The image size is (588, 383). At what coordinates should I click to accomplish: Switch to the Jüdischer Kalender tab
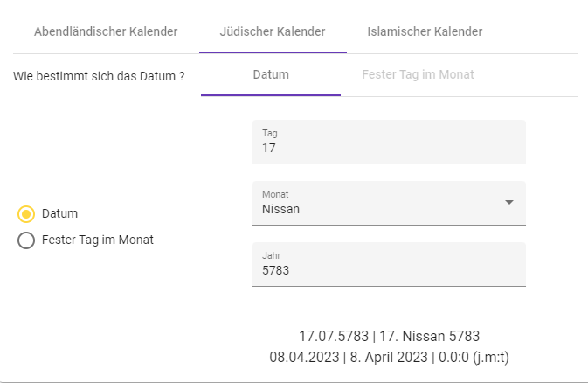coord(273,31)
